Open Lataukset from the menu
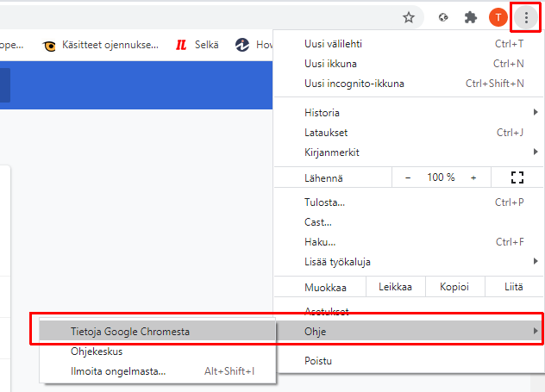The width and height of the screenshot is (545, 392). 326,133
